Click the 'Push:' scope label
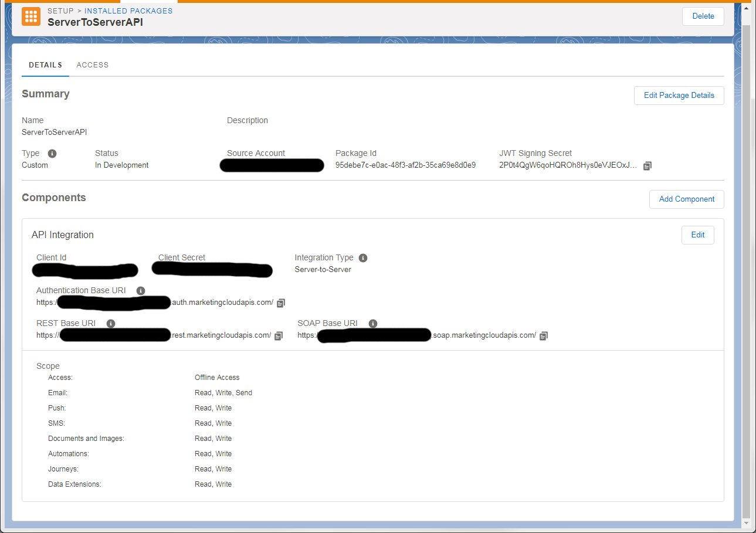Viewport: 756px width, 533px height. (x=57, y=408)
